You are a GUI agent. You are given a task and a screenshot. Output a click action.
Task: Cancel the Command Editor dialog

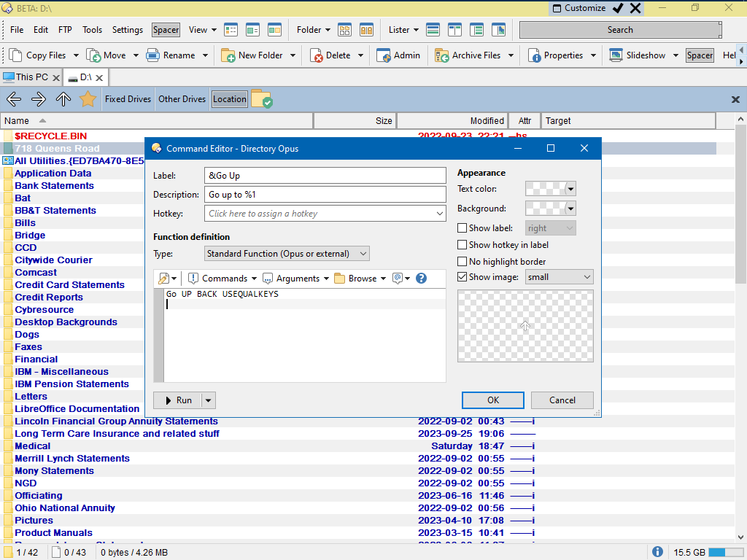tap(562, 400)
